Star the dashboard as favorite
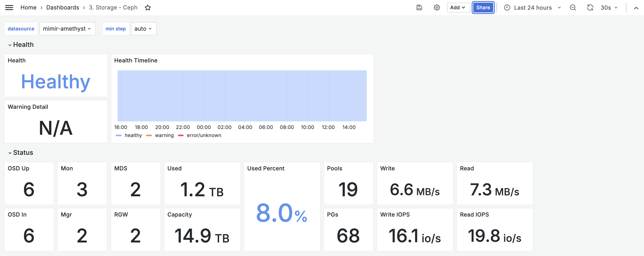Image resolution: width=644 pixels, height=256 pixels. (x=148, y=7)
